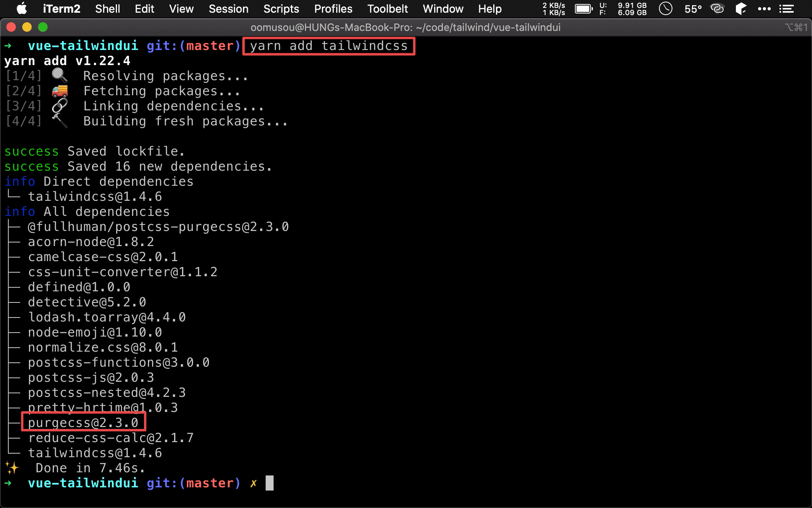Minimize the iTerm2 window with yellow button
Image resolution: width=812 pixels, height=508 pixels.
27,27
